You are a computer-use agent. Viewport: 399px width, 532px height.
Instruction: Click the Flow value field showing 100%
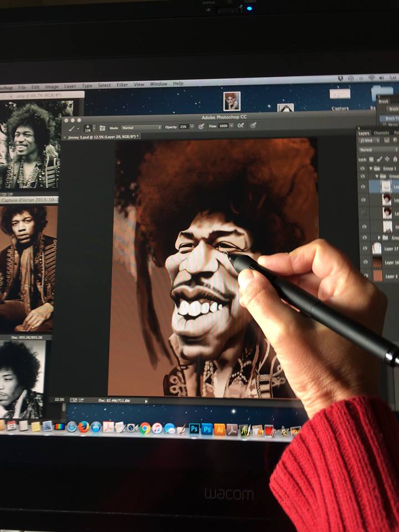[x=223, y=126]
